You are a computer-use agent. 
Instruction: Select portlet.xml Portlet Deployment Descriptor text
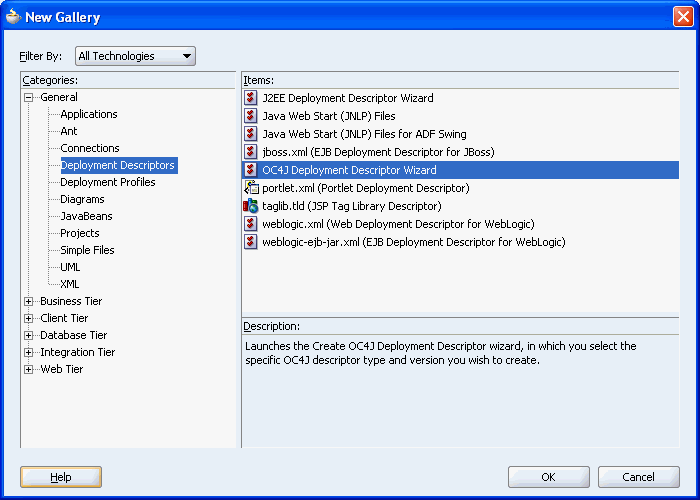point(366,188)
